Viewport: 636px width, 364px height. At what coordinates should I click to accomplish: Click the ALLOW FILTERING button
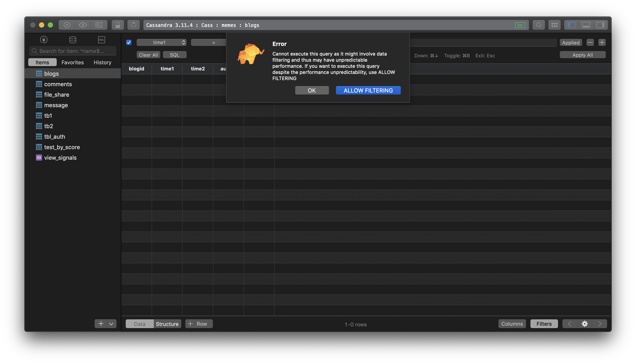pyautogui.click(x=368, y=90)
